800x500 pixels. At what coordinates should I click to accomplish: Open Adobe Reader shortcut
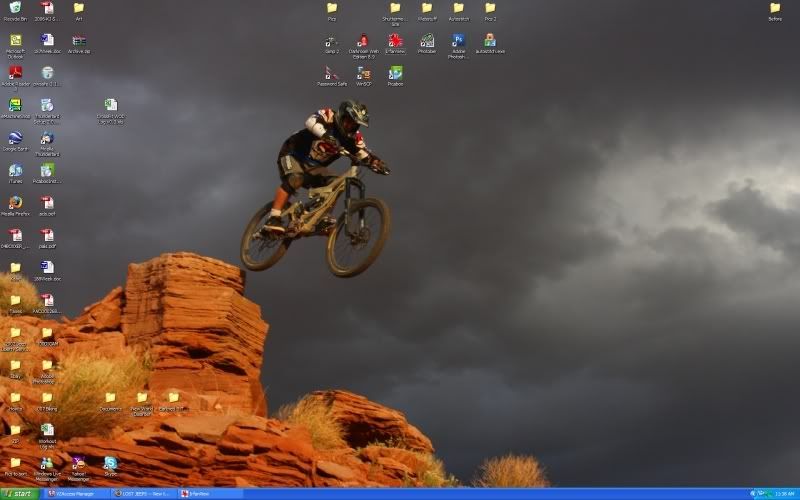point(15,73)
